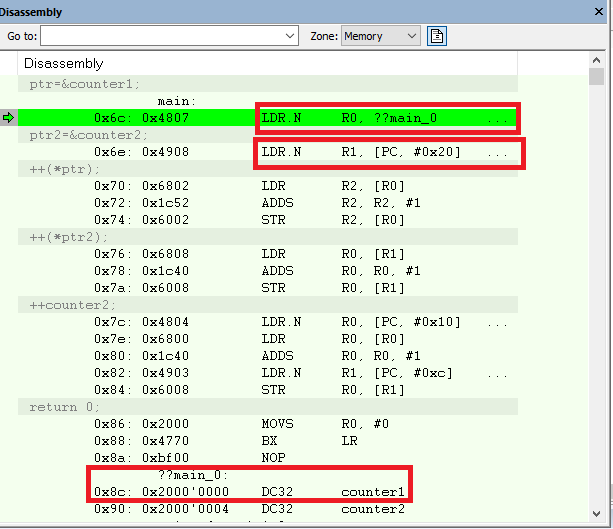Image resolution: width=613 pixels, height=529 pixels.
Task: Click ellipsis at end of 0x82 row
Action: pyautogui.click(x=497, y=375)
